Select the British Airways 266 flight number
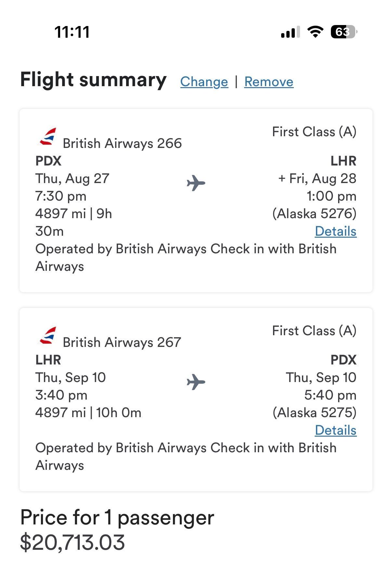392x568 pixels. point(122,143)
